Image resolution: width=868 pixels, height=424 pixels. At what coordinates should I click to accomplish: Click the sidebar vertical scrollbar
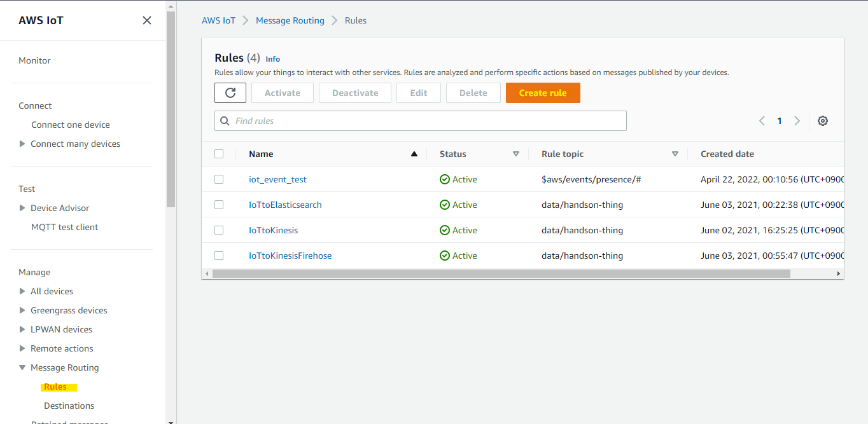pos(171,109)
